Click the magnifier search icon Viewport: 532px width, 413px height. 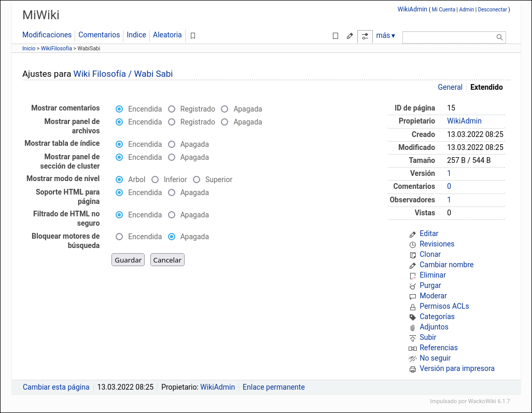(x=500, y=37)
